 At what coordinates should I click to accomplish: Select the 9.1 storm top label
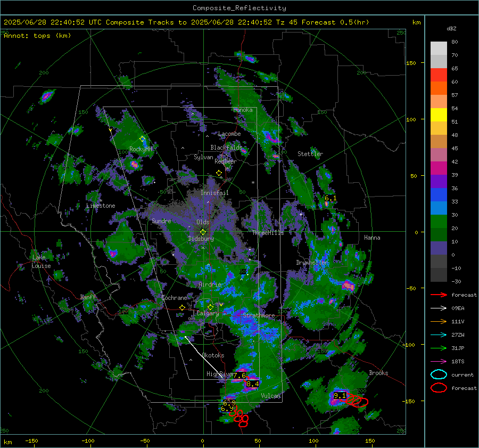(x=340, y=396)
